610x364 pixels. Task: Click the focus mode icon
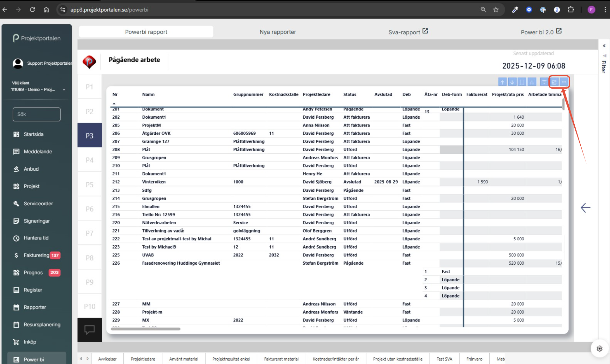(554, 82)
